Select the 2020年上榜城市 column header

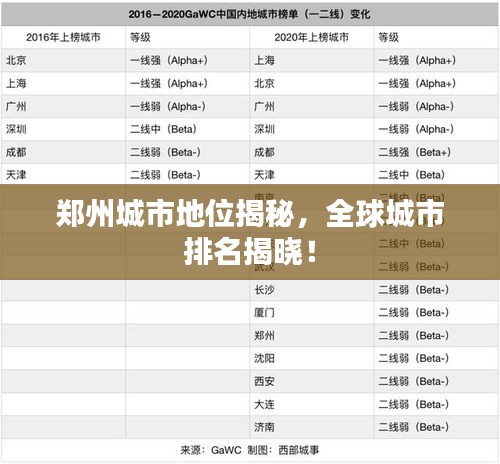pos(312,37)
